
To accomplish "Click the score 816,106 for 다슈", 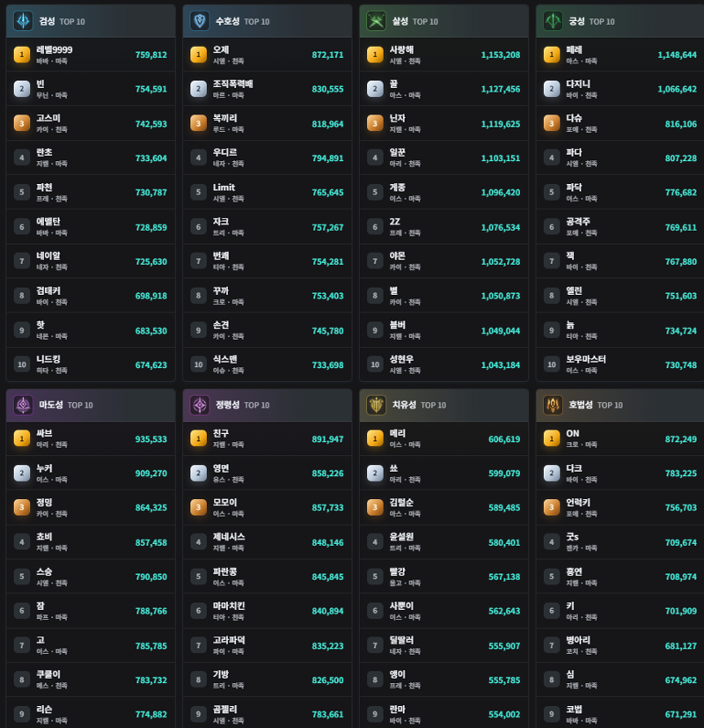I will click(681, 124).
